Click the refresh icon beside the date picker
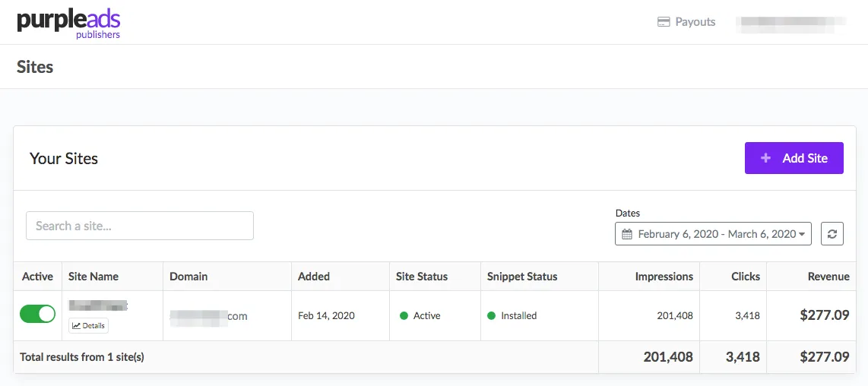Image resolution: width=868 pixels, height=386 pixels. click(x=832, y=234)
